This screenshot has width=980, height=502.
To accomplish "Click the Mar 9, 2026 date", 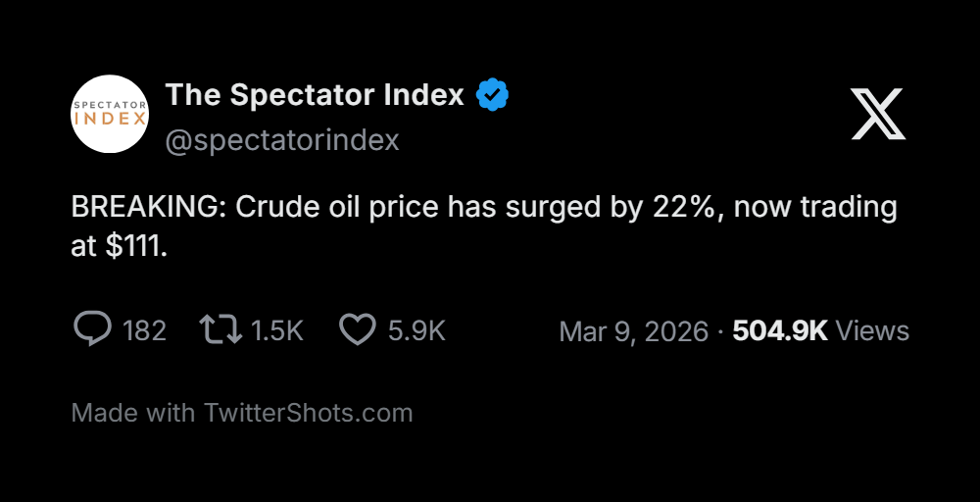I will (633, 331).
